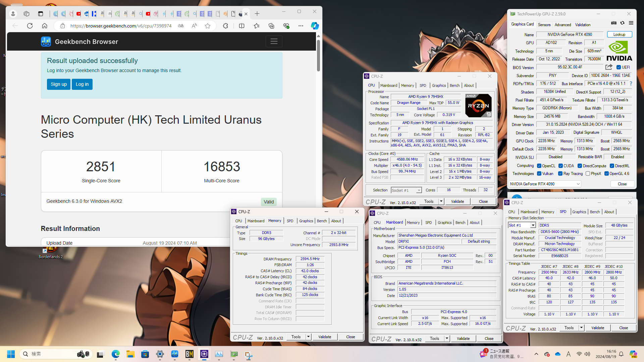Open the Geekbench Browser hamburger menu
The image size is (644, 362).
click(274, 42)
